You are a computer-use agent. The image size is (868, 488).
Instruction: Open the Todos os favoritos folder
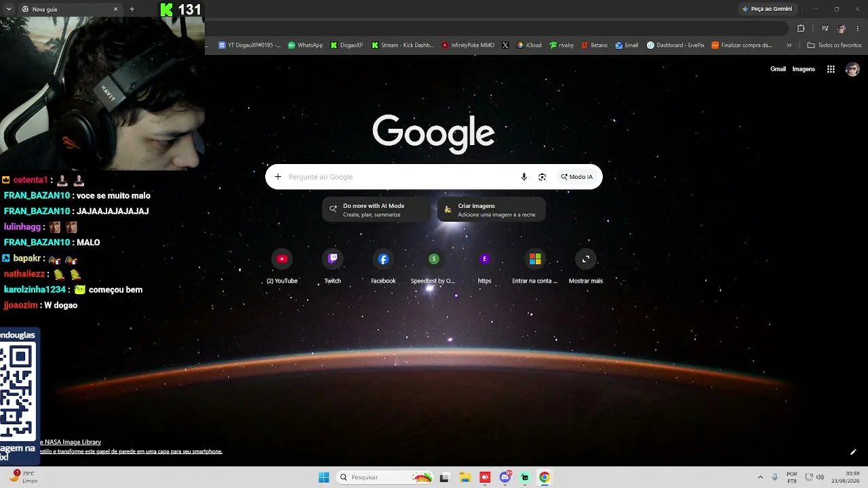click(835, 45)
